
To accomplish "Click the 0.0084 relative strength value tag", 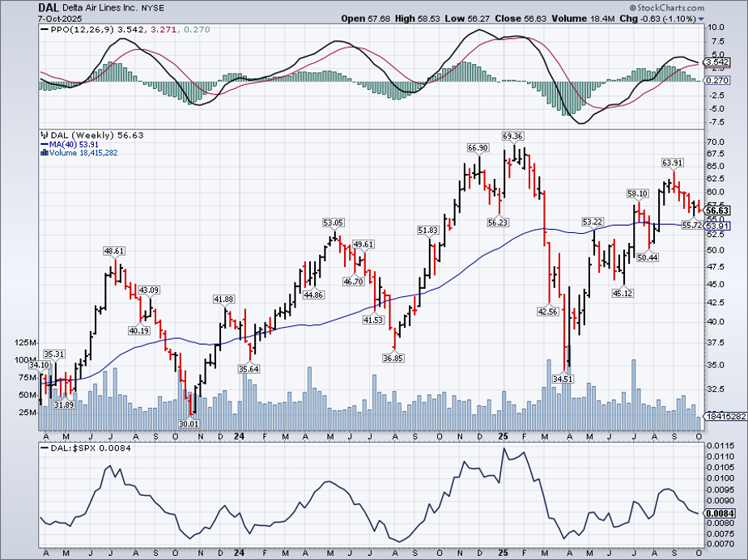I will coord(719,513).
